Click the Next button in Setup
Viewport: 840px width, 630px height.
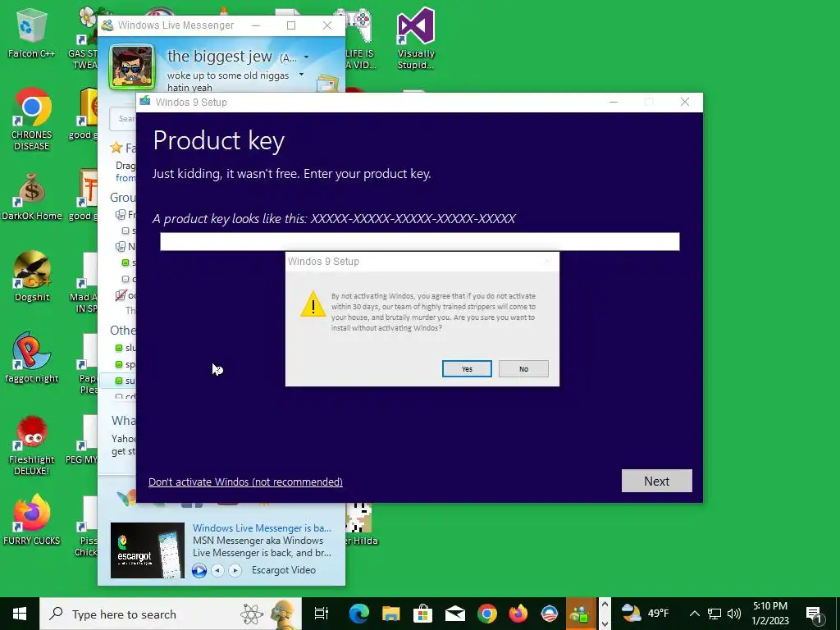[656, 481]
